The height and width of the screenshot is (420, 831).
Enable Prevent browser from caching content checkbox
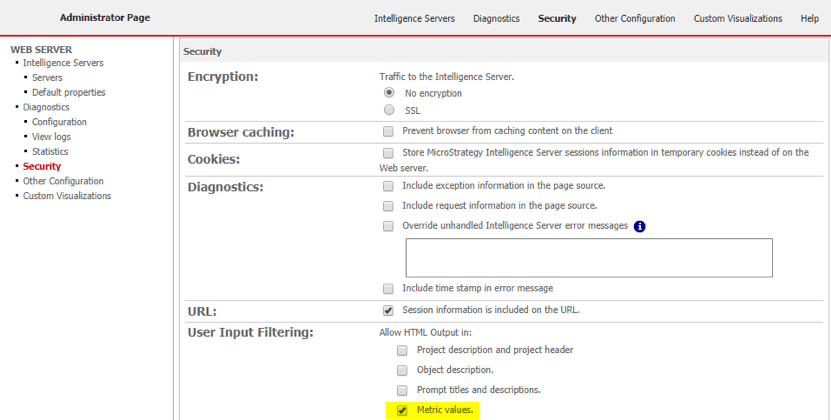[388, 131]
